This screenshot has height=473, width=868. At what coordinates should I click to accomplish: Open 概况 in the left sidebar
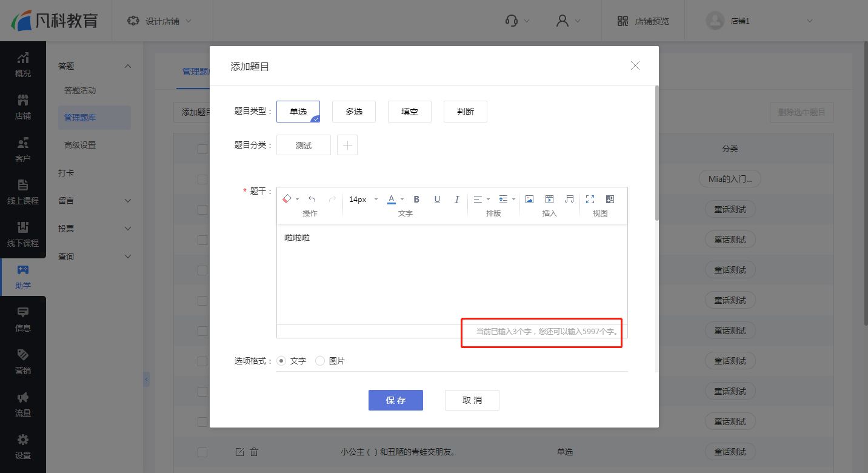click(23, 65)
